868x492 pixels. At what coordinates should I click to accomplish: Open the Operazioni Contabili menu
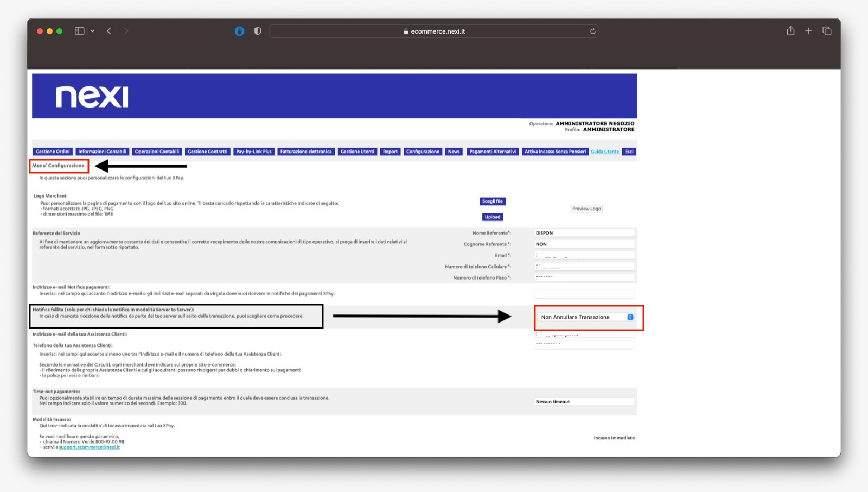pos(157,152)
